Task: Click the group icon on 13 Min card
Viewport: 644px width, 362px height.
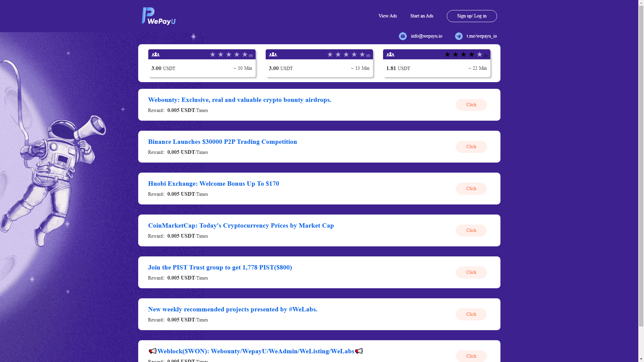Action: (273, 54)
